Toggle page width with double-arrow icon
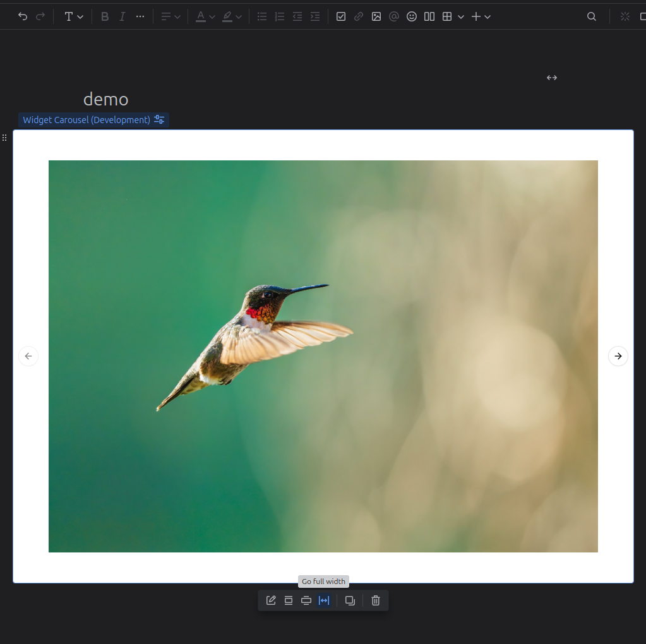The image size is (646, 644). (x=552, y=78)
